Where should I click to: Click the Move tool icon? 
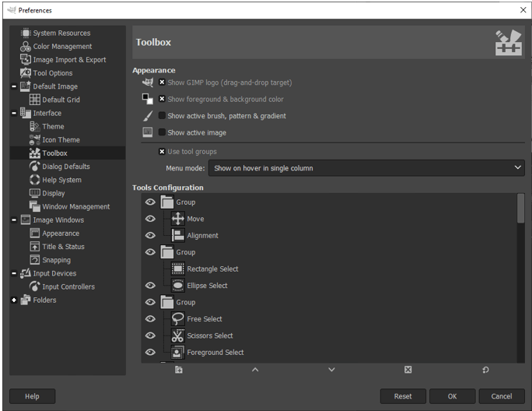(178, 219)
